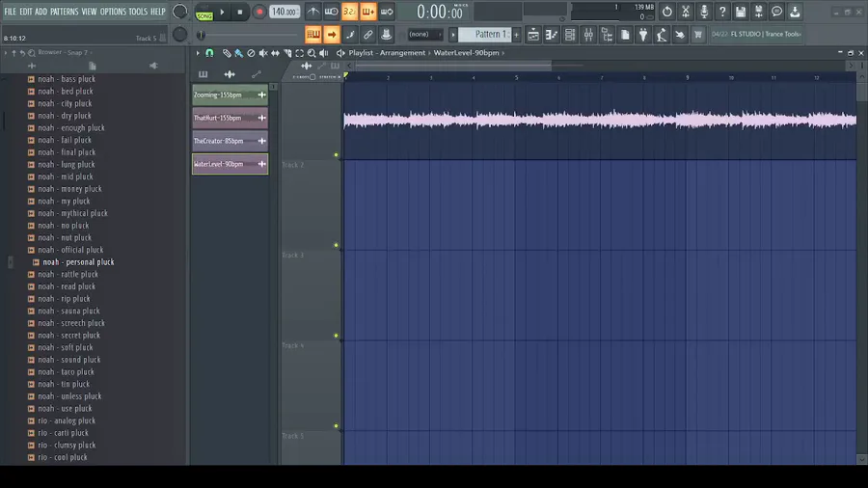868x488 pixels.
Task: Toggle the playlist magnet snap icon
Action: click(x=210, y=53)
